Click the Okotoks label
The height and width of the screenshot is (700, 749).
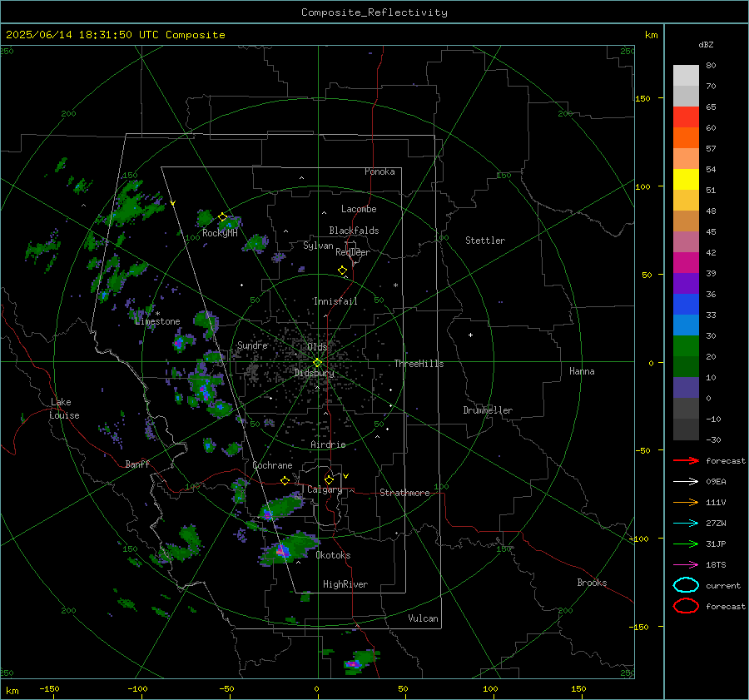[333, 555]
